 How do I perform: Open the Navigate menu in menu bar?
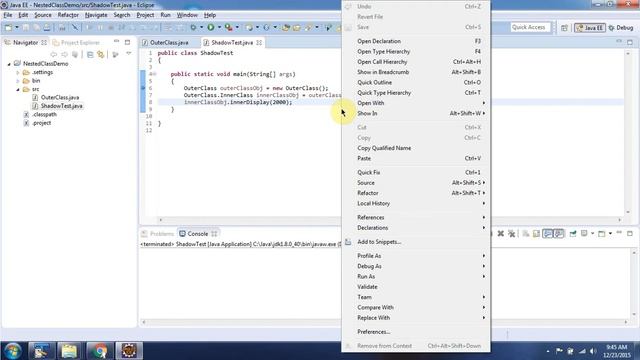coord(96,15)
